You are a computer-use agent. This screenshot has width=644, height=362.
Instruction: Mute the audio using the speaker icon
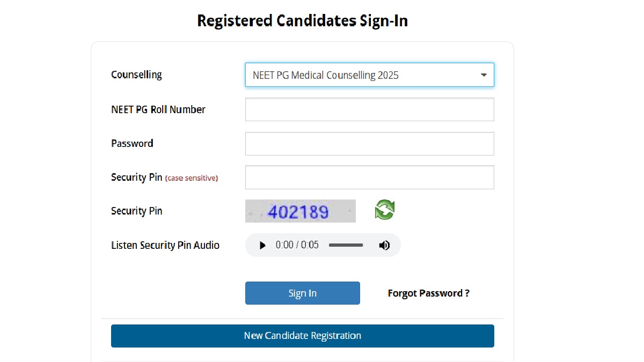tap(384, 245)
